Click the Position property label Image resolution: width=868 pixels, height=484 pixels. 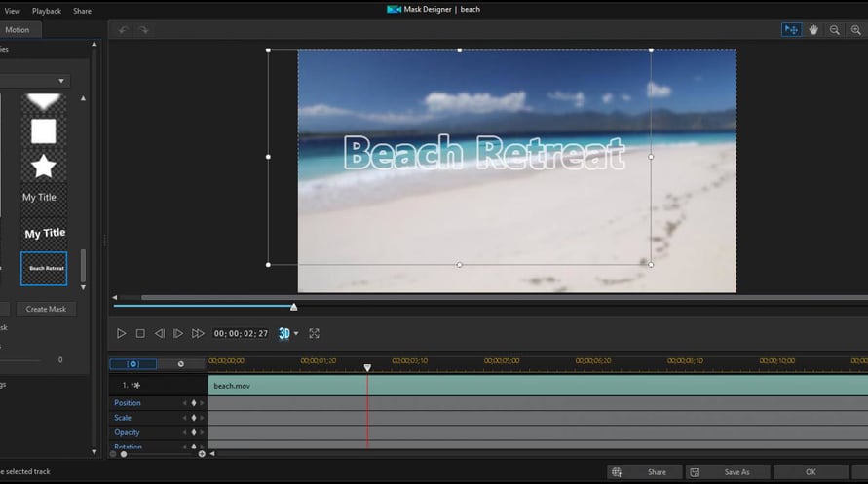pos(128,403)
